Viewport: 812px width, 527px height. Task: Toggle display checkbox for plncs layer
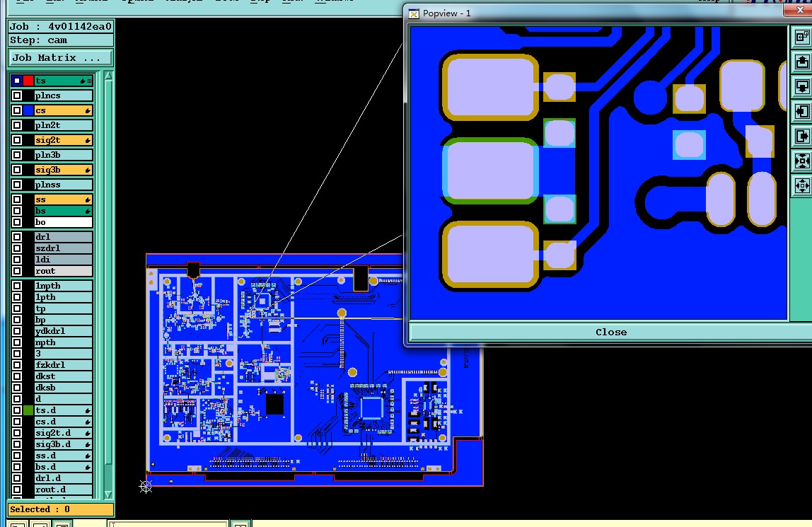[17, 95]
